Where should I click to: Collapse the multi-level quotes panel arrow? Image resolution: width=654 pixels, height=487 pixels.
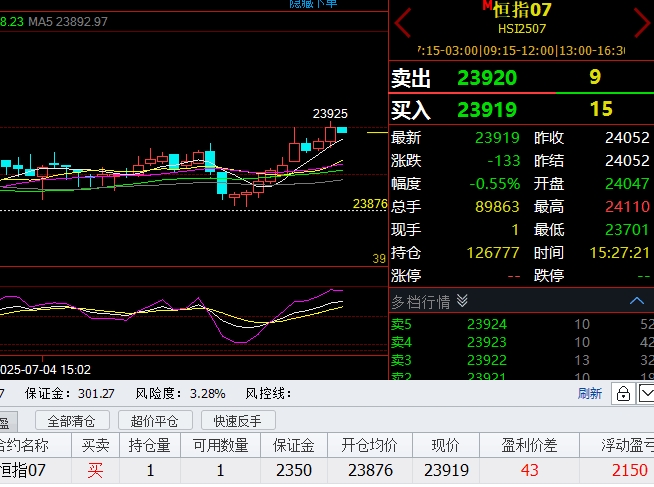(x=637, y=301)
